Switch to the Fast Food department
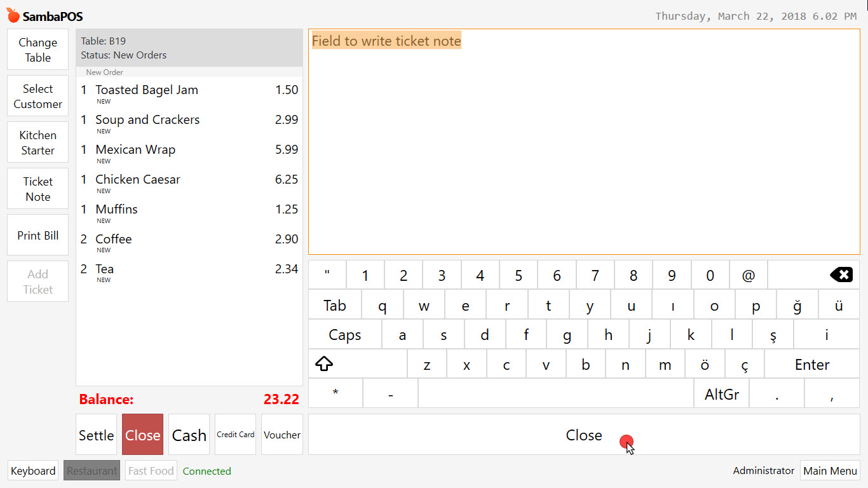The height and width of the screenshot is (488, 868). point(151,470)
